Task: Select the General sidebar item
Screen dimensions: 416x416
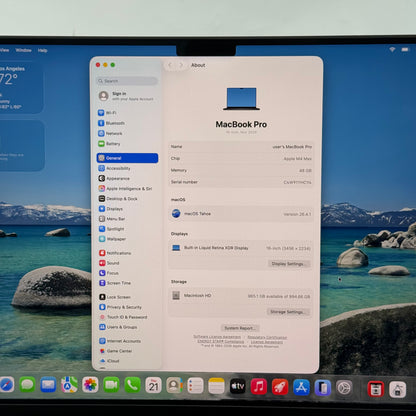Action: (x=127, y=158)
